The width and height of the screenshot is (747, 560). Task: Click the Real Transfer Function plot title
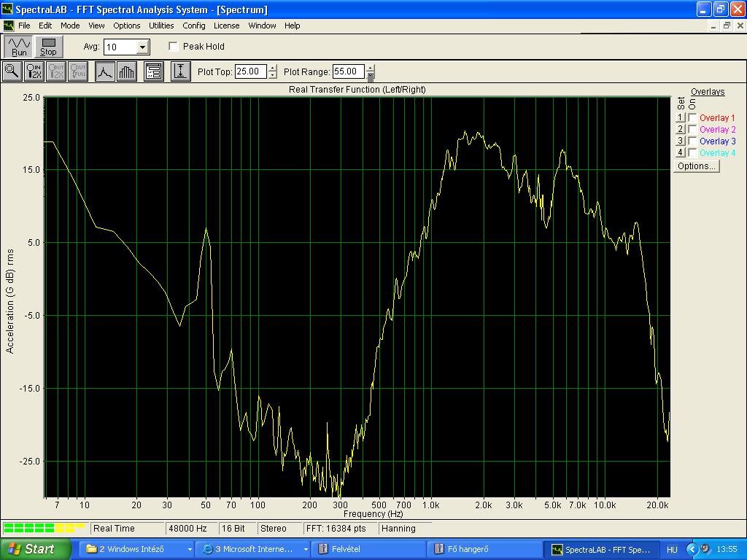[357, 89]
